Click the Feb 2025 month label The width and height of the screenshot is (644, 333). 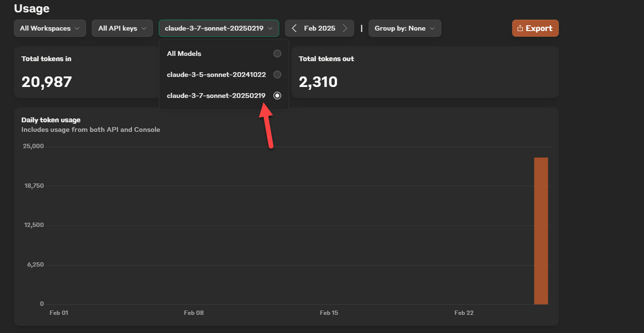coord(320,28)
